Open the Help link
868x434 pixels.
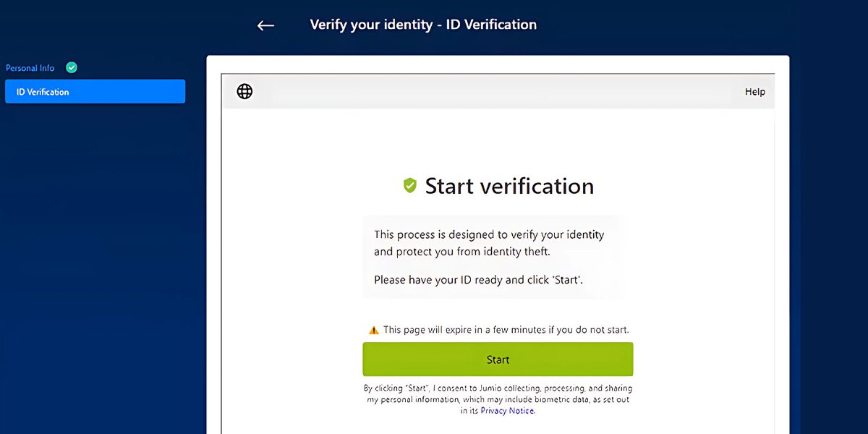754,92
